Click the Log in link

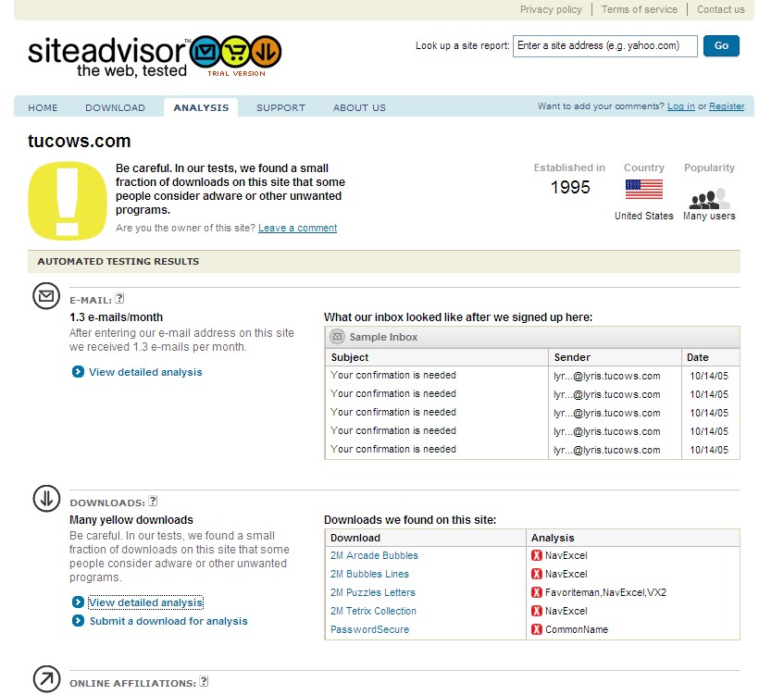[681, 106]
